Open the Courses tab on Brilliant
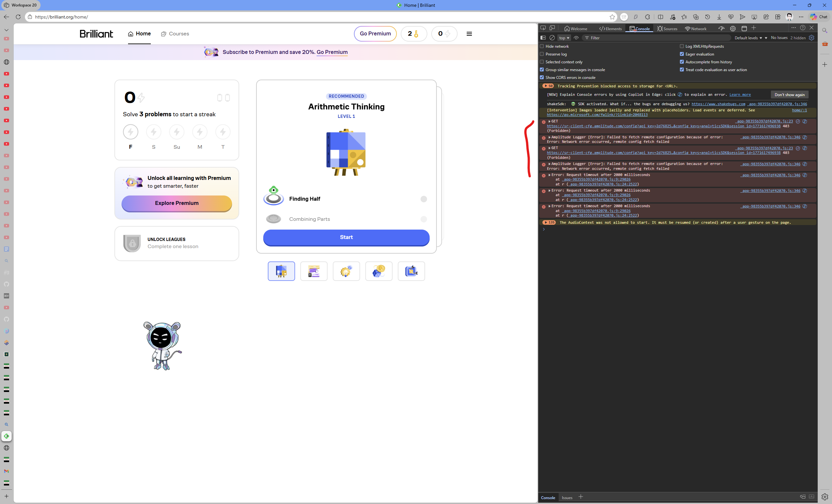Screen dimensions: 832x504 (x=175, y=34)
